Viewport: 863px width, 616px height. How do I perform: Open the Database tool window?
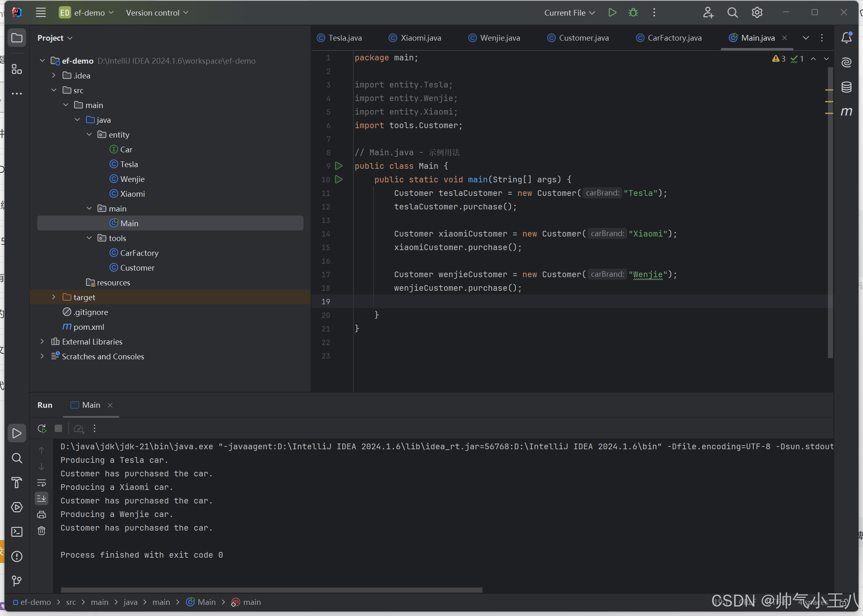(846, 87)
